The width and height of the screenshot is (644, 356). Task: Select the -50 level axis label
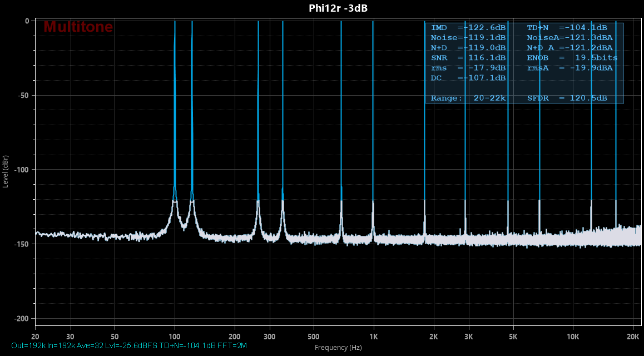pos(23,95)
